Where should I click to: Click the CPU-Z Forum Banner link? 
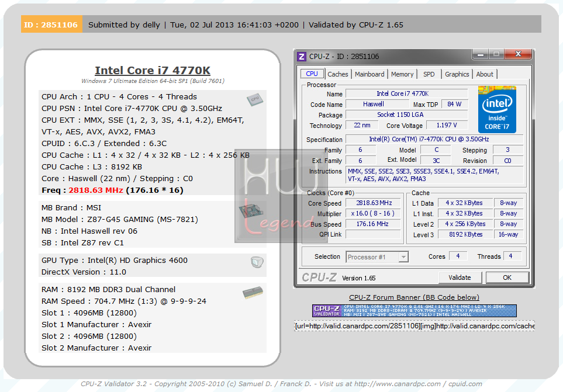(414, 297)
